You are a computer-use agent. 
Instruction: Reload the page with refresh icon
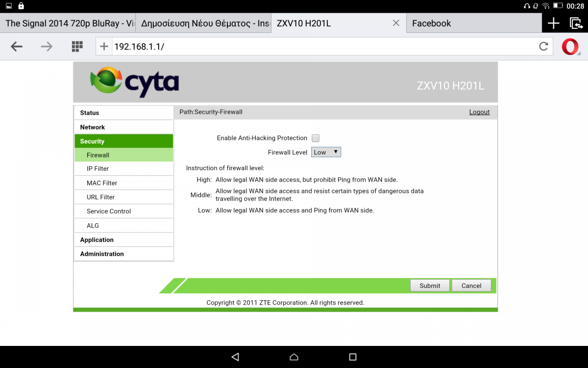tap(543, 47)
